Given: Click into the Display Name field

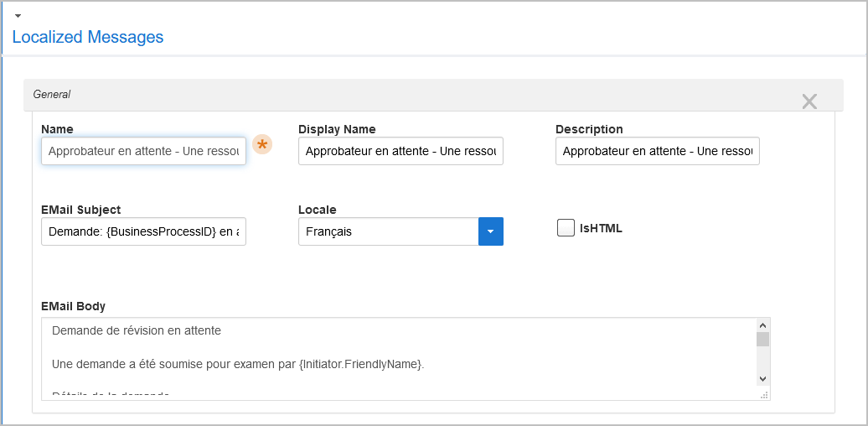Looking at the screenshot, I should (400, 152).
